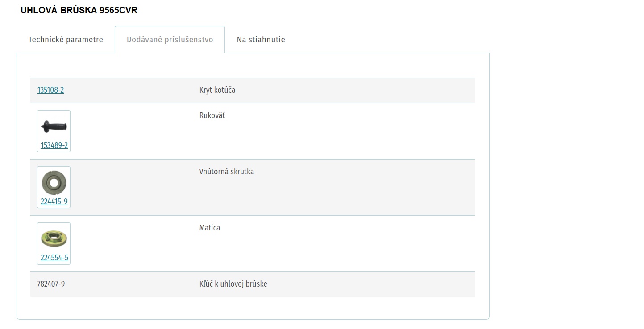Open part number 224415-9 link
Viewport: 644px width, 329px height.
(x=54, y=202)
